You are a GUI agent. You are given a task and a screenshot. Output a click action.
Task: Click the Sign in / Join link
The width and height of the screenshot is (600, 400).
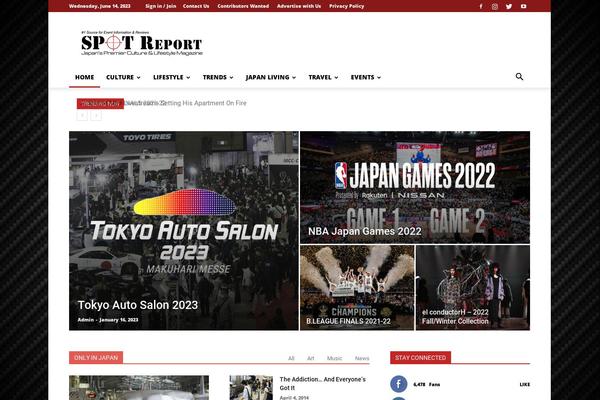(x=161, y=6)
